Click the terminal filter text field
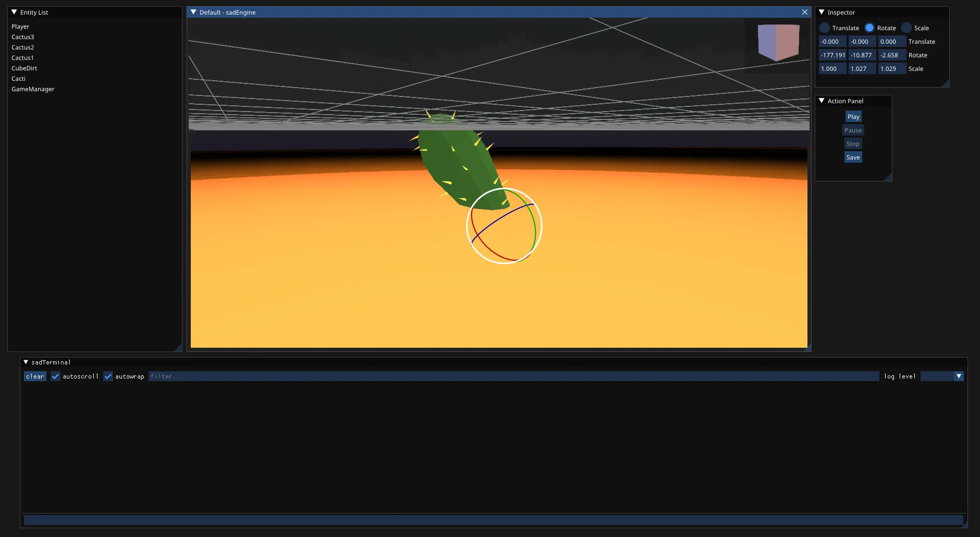This screenshot has height=537, width=980. coord(513,376)
